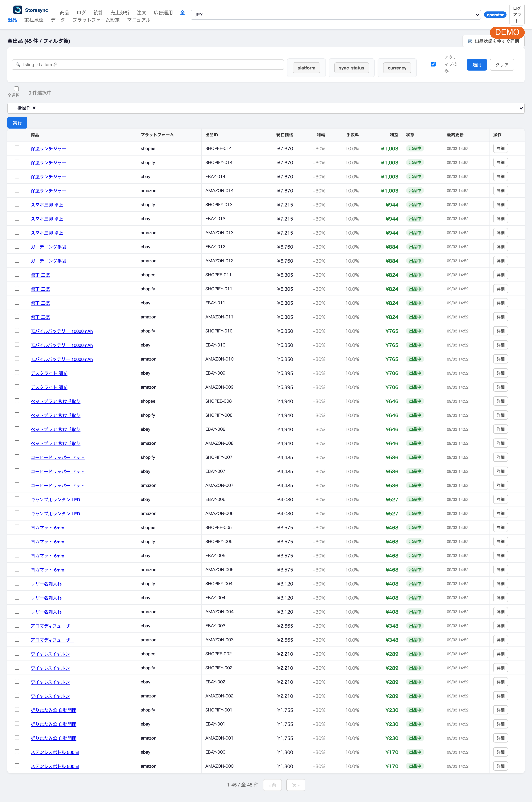Viewport: 532px width, 802px height.
Task: Tick the checkbox for SHOPEE-014 row
Action: 17,148
